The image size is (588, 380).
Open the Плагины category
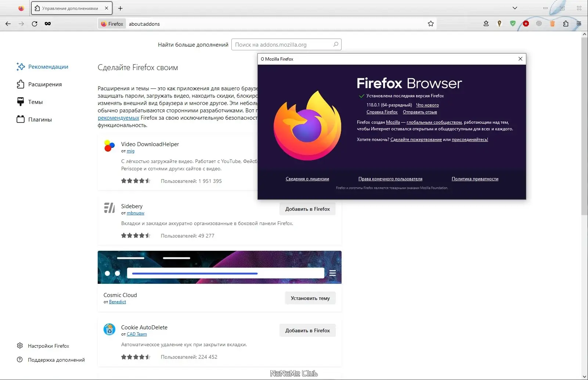pyautogui.click(x=34, y=120)
